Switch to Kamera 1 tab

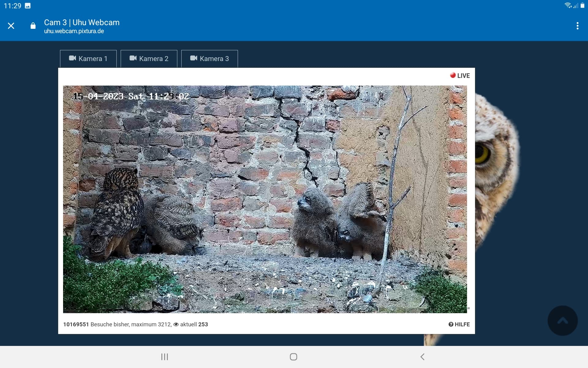click(88, 59)
